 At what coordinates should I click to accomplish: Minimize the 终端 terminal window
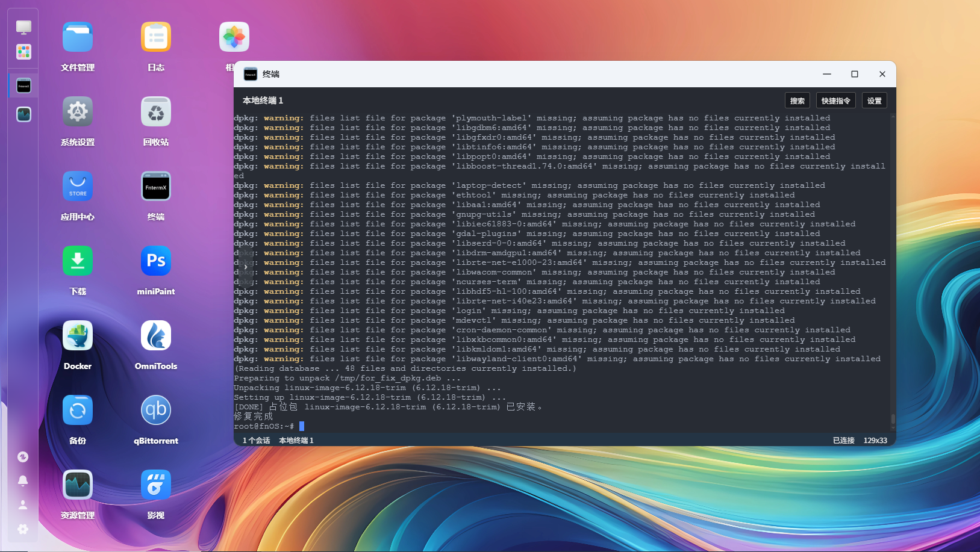(x=827, y=74)
